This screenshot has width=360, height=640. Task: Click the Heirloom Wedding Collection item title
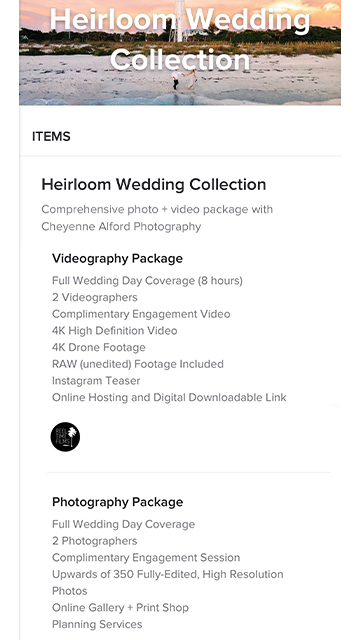(153, 184)
